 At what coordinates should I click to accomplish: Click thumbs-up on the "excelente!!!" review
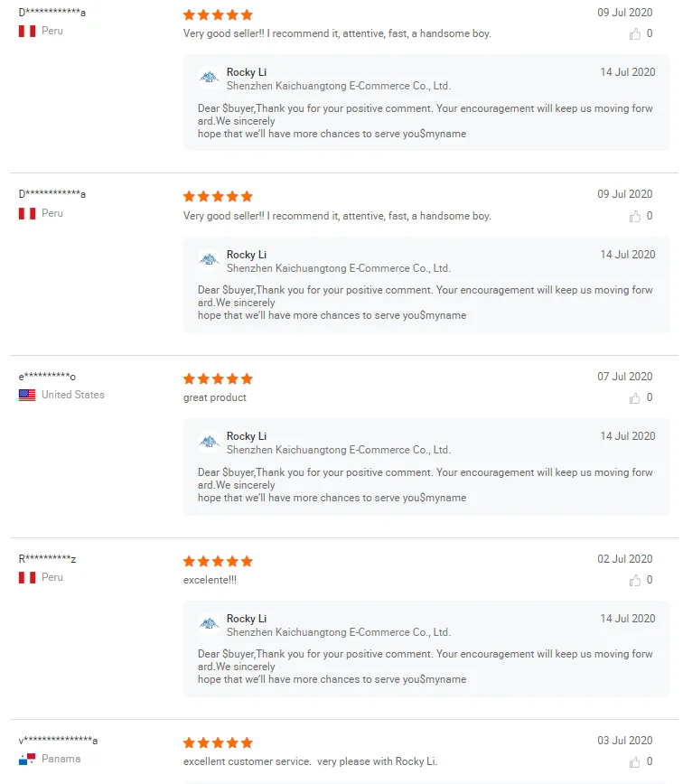click(635, 580)
